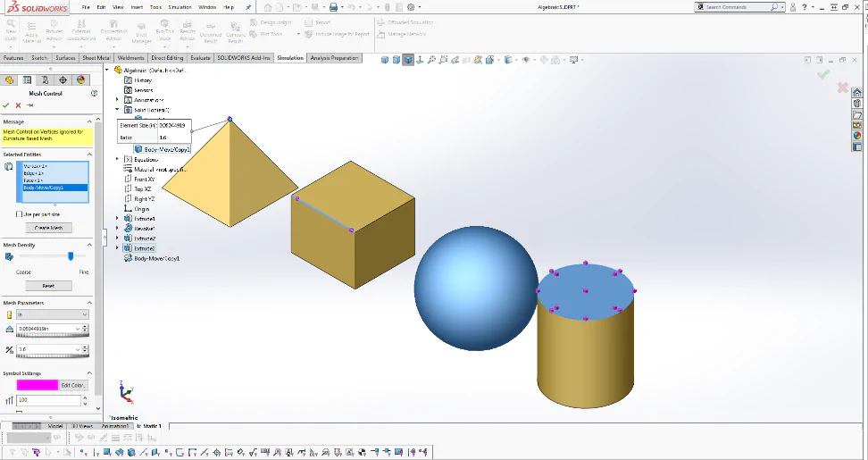868x460 pixels.
Task: Click the monitor view settings icon
Action: (573, 60)
